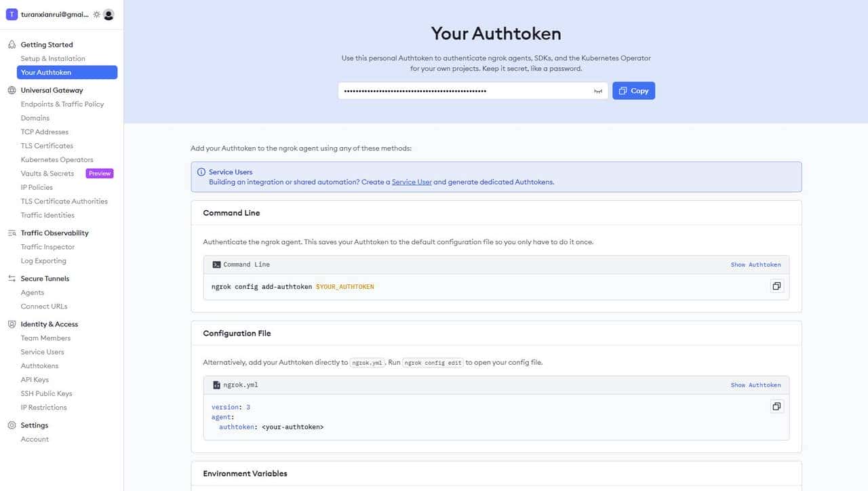This screenshot has width=868, height=491.
Task: Show Authtoken in the Command Line code block
Action: tap(755, 264)
